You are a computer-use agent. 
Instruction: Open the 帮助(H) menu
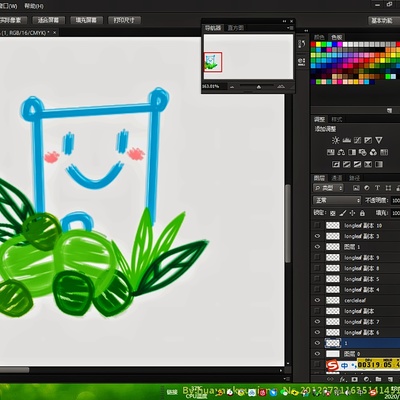[x=34, y=6]
